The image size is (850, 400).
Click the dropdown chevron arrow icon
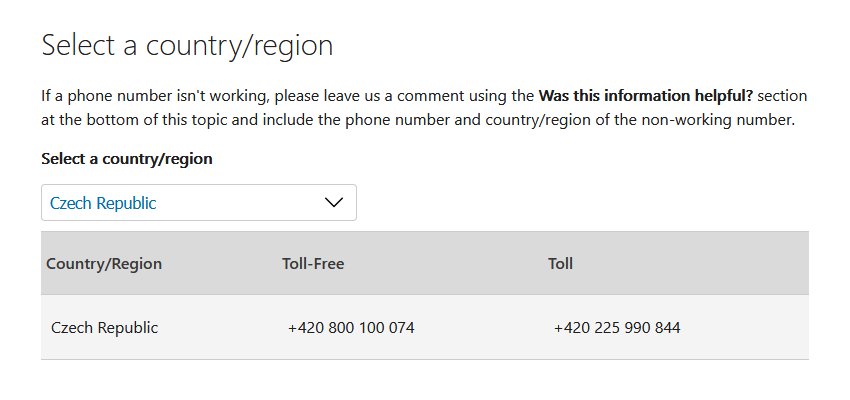[335, 203]
